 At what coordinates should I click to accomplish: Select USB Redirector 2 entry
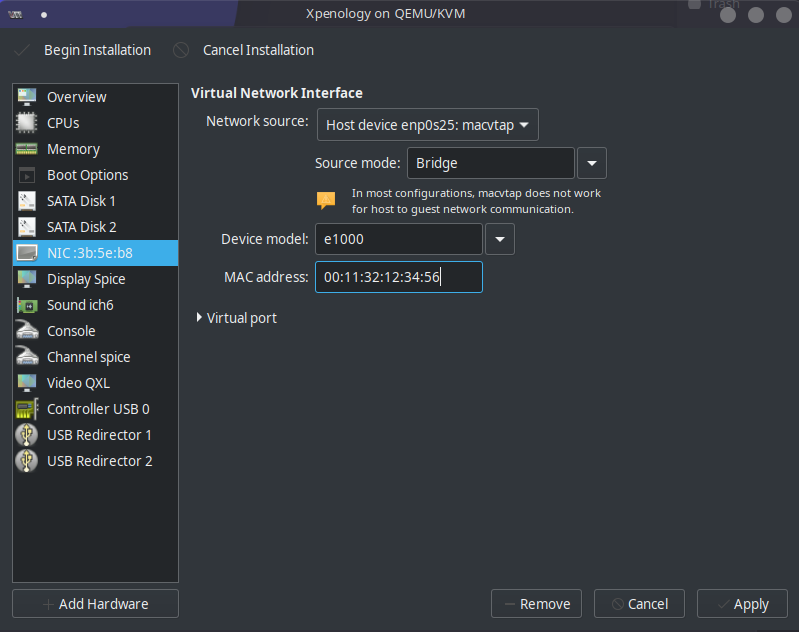point(95,461)
